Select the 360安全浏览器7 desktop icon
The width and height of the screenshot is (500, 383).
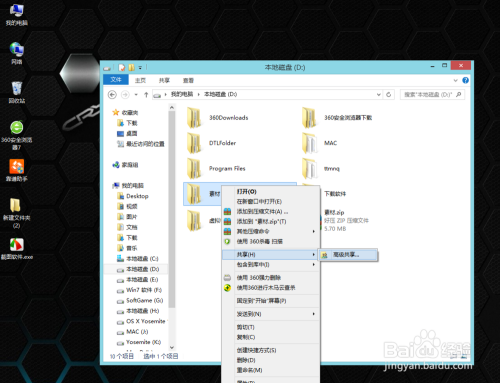click(x=17, y=135)
